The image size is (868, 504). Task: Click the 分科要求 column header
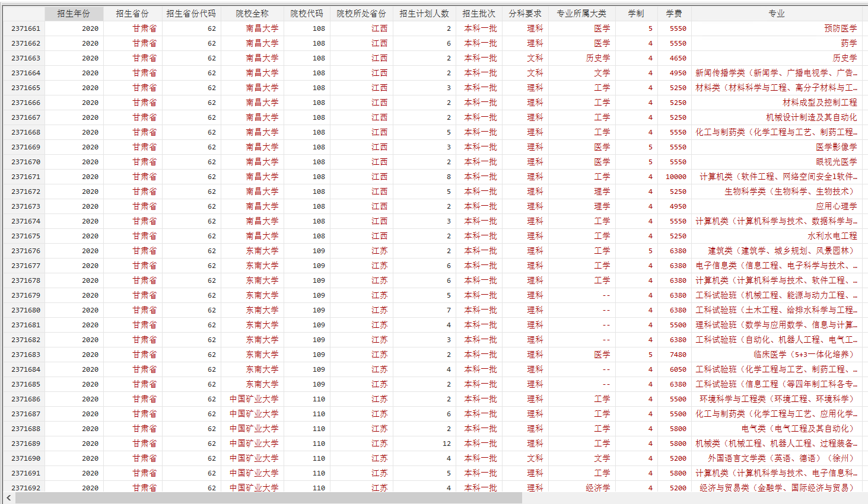point(525,14)
